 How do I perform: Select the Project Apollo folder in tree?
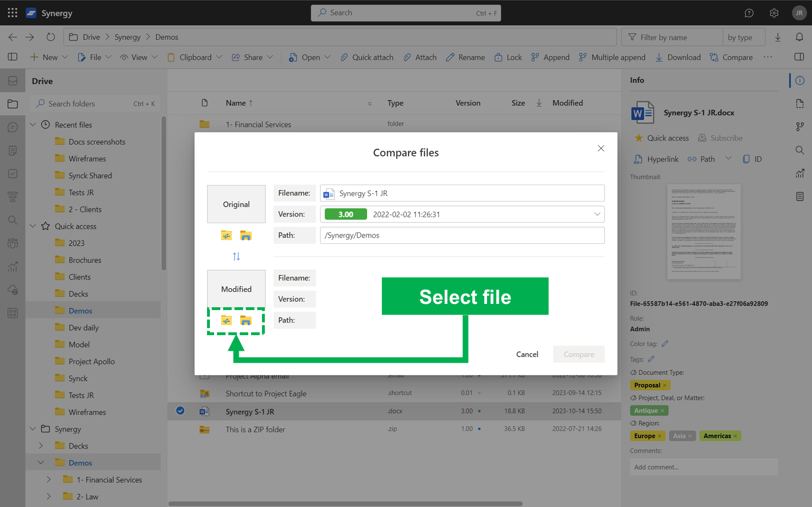pyautogui.click(x=91, y=361)
